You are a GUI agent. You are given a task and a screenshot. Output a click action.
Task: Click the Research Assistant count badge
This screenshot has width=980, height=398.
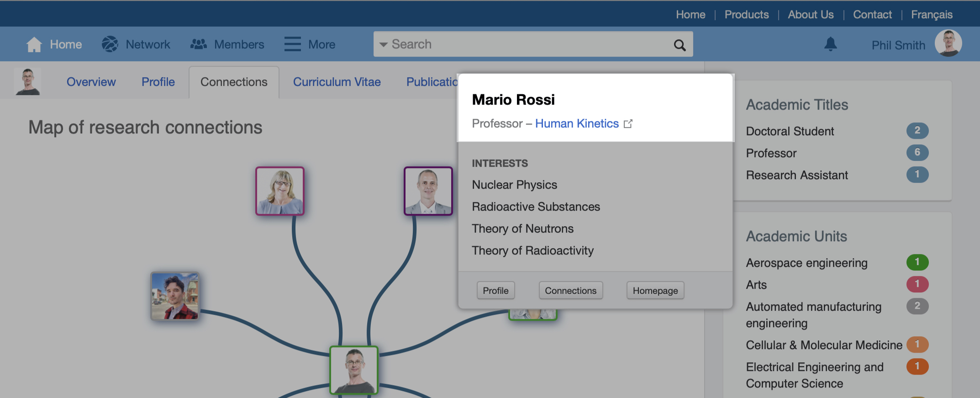click(x=917, y=175)
